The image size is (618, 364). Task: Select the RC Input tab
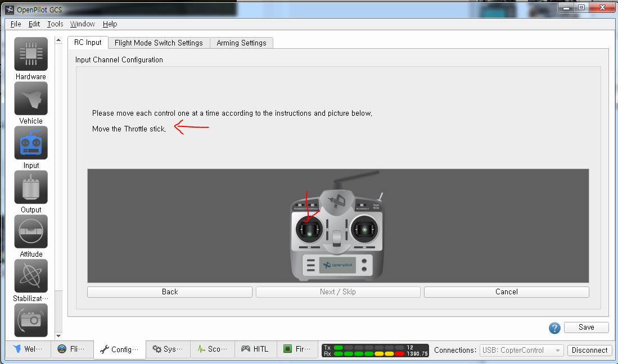tap(88, 43)
